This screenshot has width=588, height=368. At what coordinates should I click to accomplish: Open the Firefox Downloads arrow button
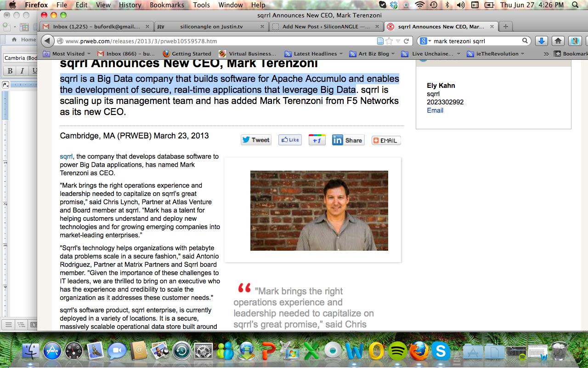click(x=541, y=41)
